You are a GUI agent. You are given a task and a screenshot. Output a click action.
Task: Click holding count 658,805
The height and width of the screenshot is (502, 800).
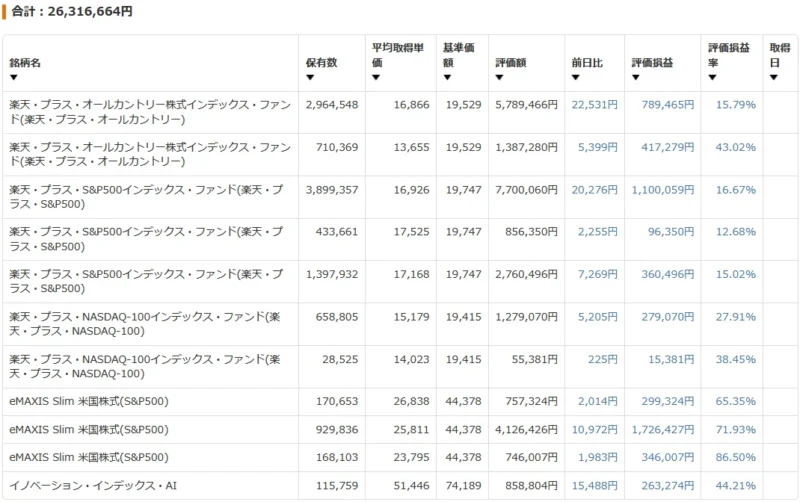pos(337,317)
